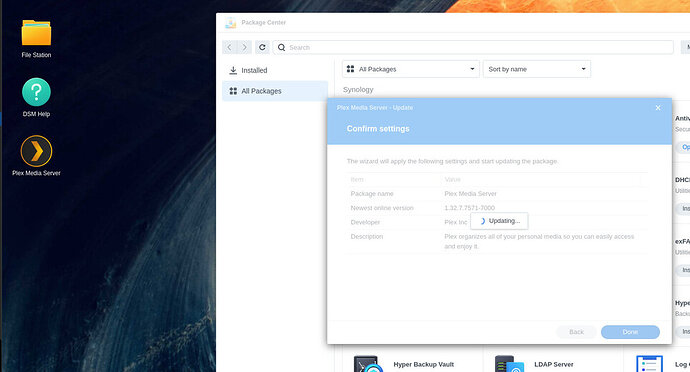This screenshot has height=372, width=690.
Task: Click the Log Center package icon
Action: click(x=649, y=364)
